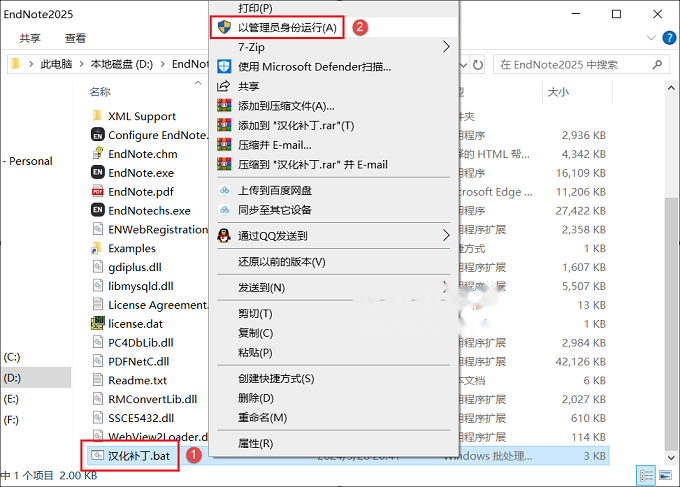Screen dimensions: 680x487
Task: Click the WinRAR icon next to 压缩并 E-mail...
Action: point(224,144)
